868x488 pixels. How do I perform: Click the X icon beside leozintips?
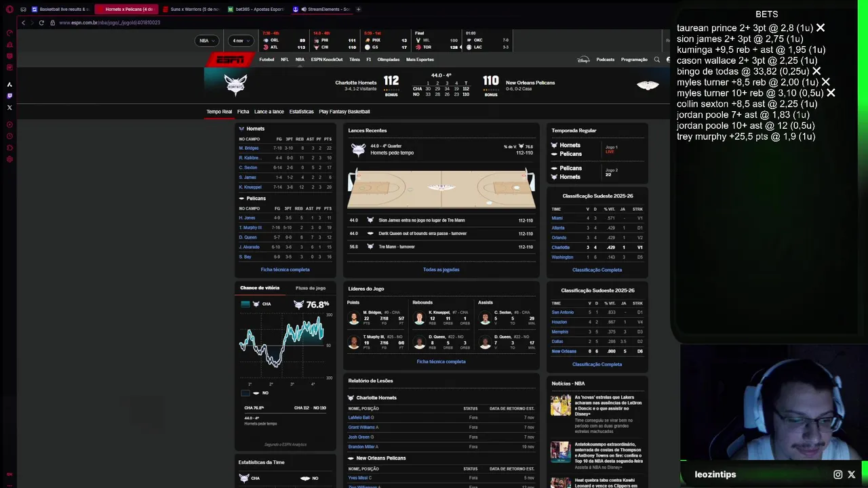[x=852, y=474]
